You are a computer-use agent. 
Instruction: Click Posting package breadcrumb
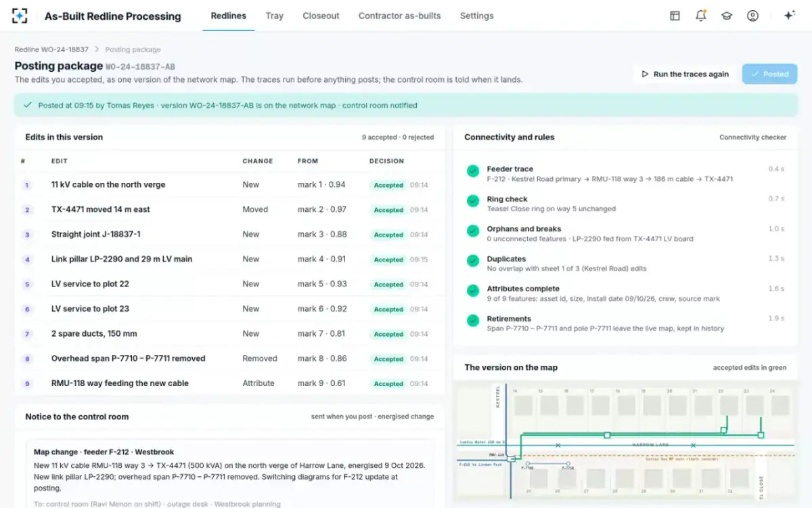click(133, 49)
